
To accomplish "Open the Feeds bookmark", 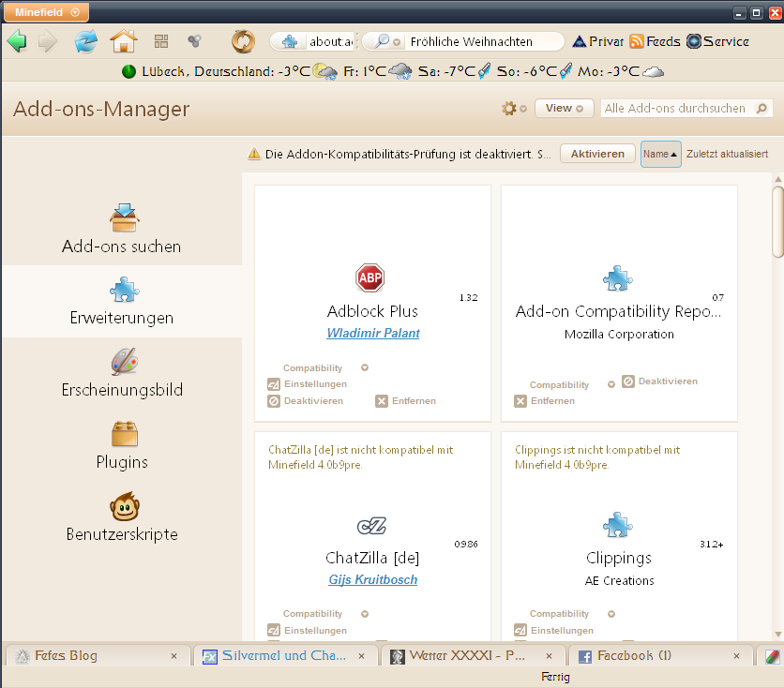I will tap(655, 41).
